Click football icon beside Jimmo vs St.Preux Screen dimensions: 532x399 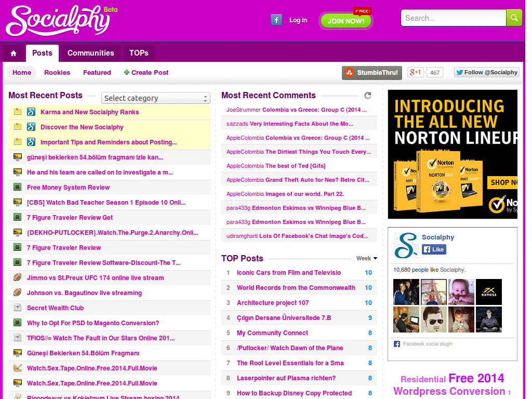[x=18, y=277]
